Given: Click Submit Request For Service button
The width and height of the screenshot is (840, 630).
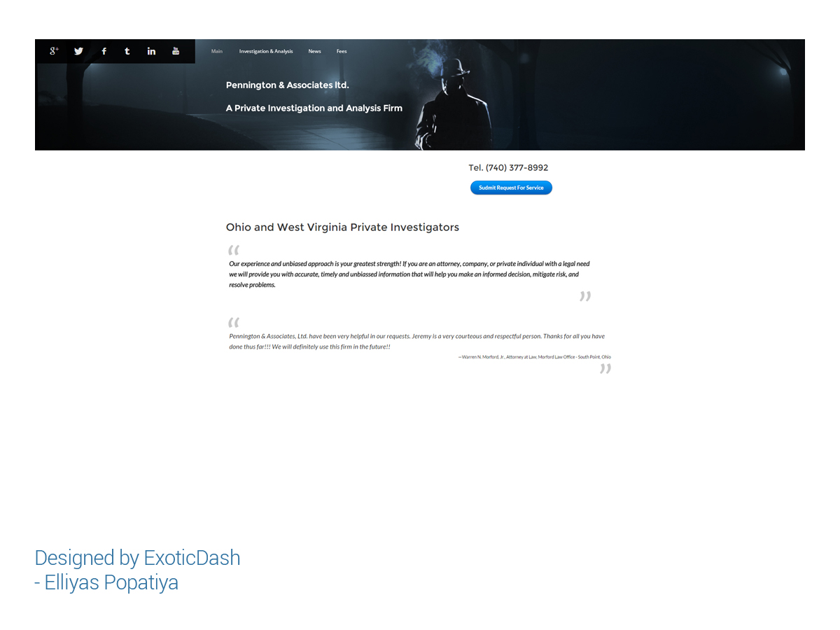Looking at the screenshot, I should (x=511, y=188).
